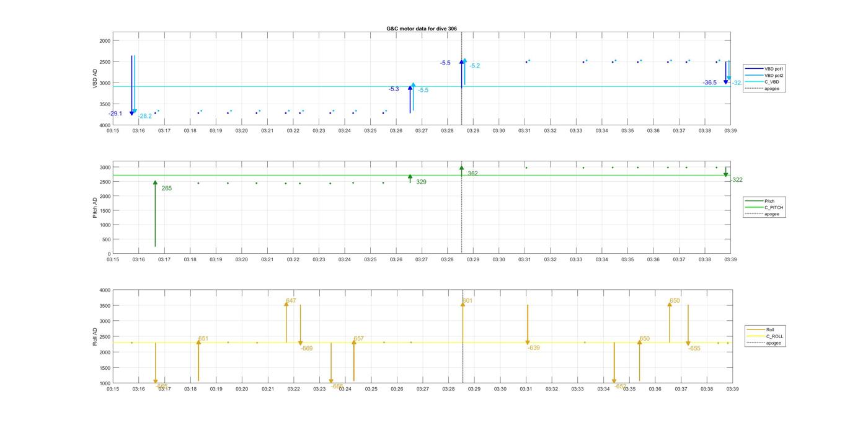Click the '03:36' tick on the Pitch plot x-axis
Viewport: 868px width, 430px height.
653,260
